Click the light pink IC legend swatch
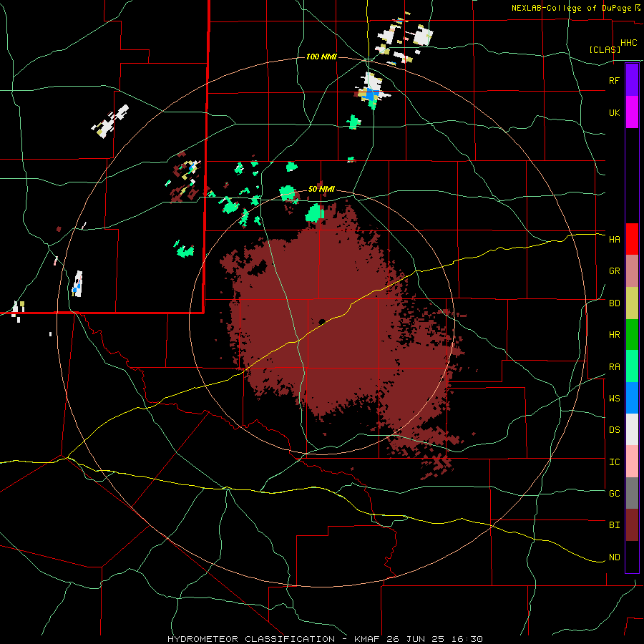Viewport: 644px width, 644px height. point(632,462)
